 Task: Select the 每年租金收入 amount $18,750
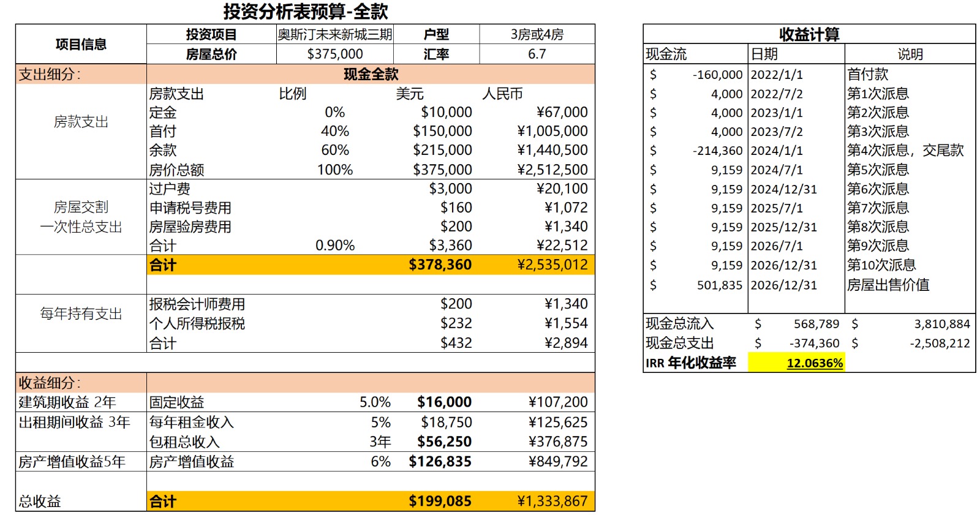pos(446,423)
